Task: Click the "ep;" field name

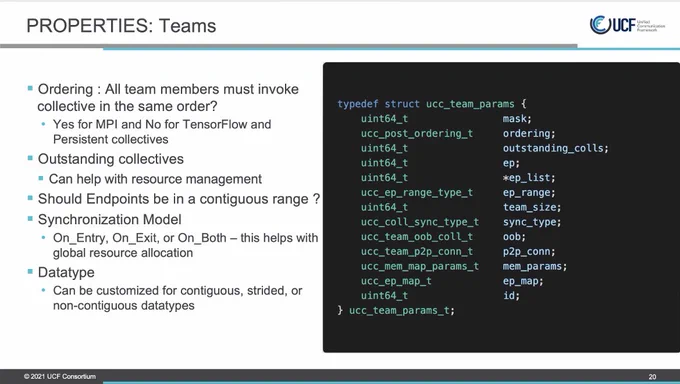Action: [x=511, y=163]
